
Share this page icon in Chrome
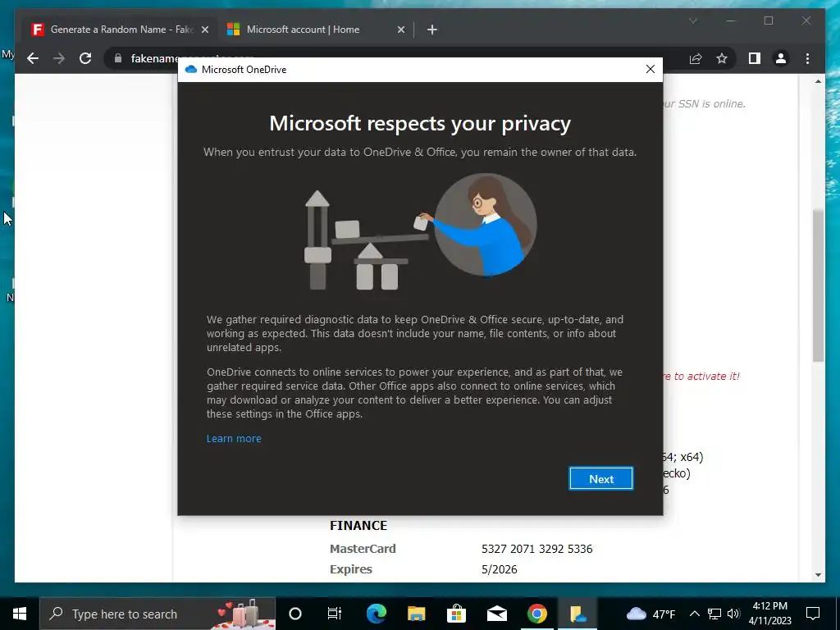tap(696, 58)
